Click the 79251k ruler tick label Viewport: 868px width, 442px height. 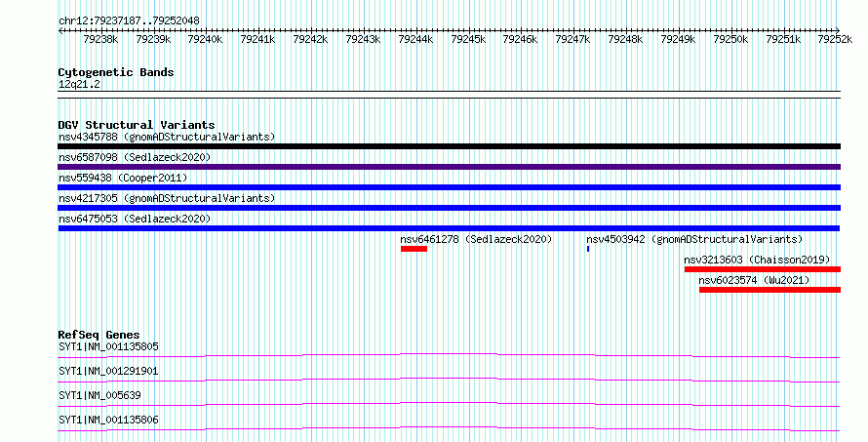(x=783, y=39)
